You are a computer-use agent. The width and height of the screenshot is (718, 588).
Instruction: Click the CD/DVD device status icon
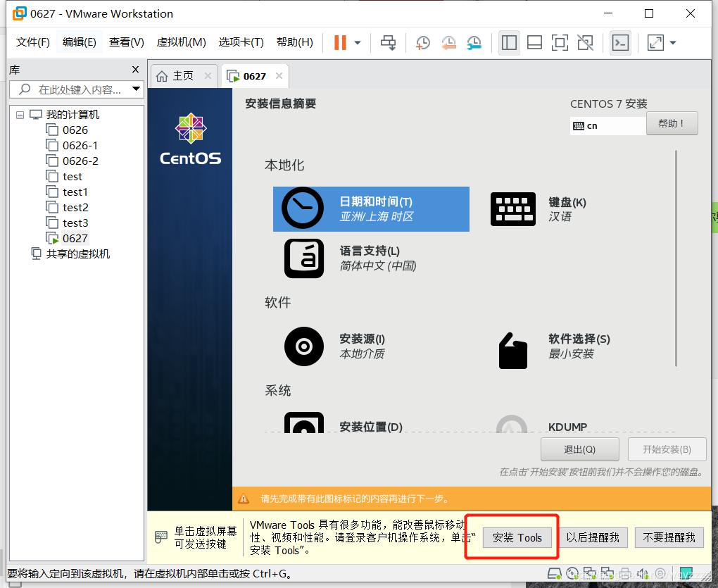[574, 574]
